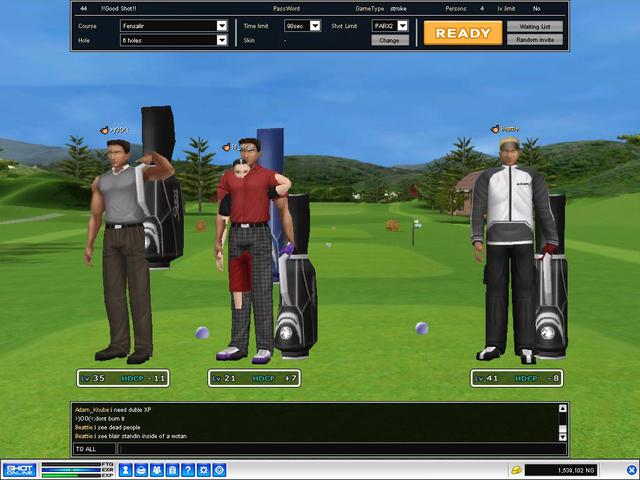The height and width of the screenshot is (480, 640).
Task: Expand the Hole dropdown set to 6 holes
Action: 173,41
